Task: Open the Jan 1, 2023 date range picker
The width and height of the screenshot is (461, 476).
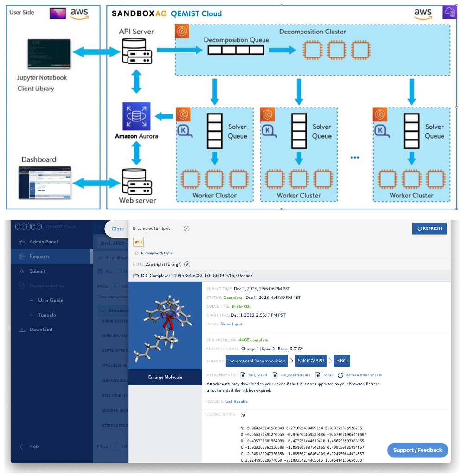Action: pos(113,244)
